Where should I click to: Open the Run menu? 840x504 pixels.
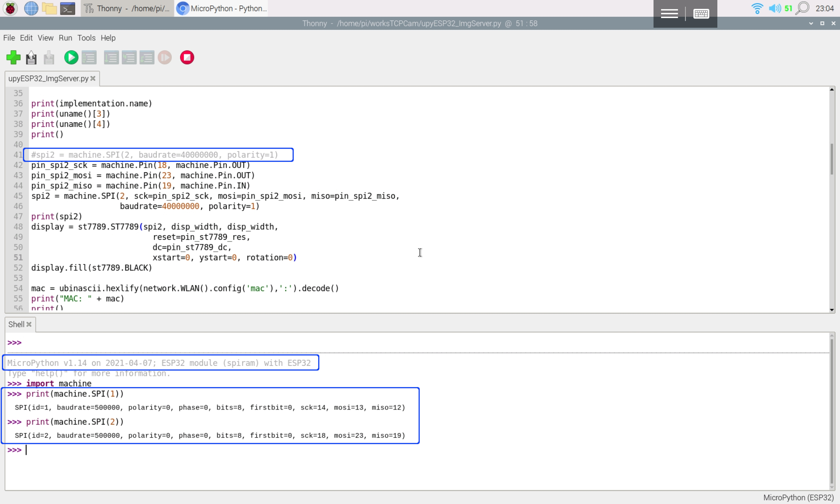[65, 38]
